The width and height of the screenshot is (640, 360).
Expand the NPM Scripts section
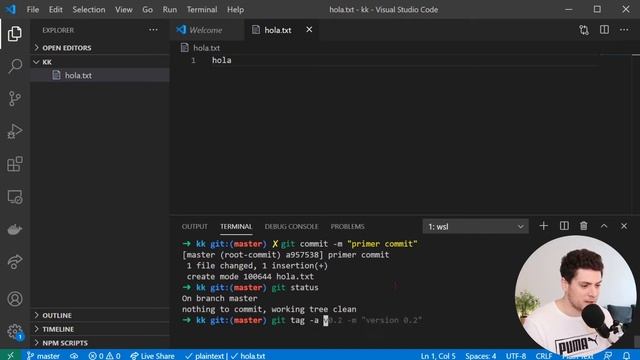pos(100,343)
